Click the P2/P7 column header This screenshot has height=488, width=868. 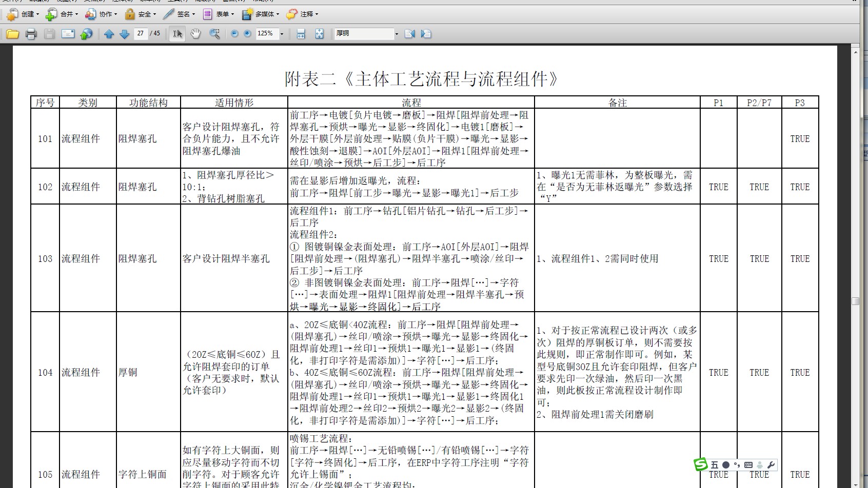[x=759, y=103]
